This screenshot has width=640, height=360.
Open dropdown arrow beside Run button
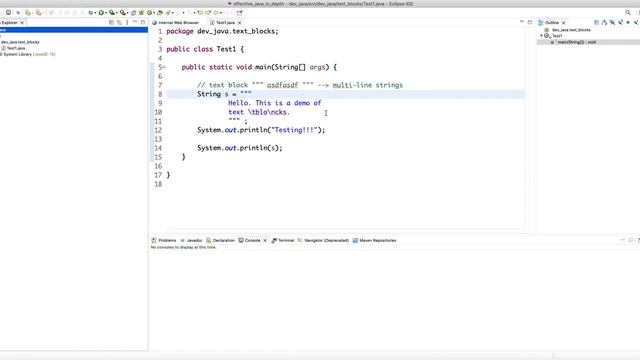click(106, 13)
